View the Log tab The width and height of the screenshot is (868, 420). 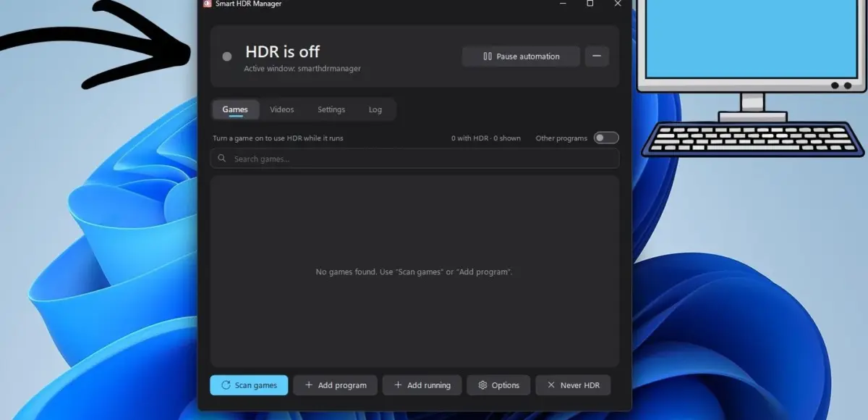pyautogui.click(x=375, y=109)
